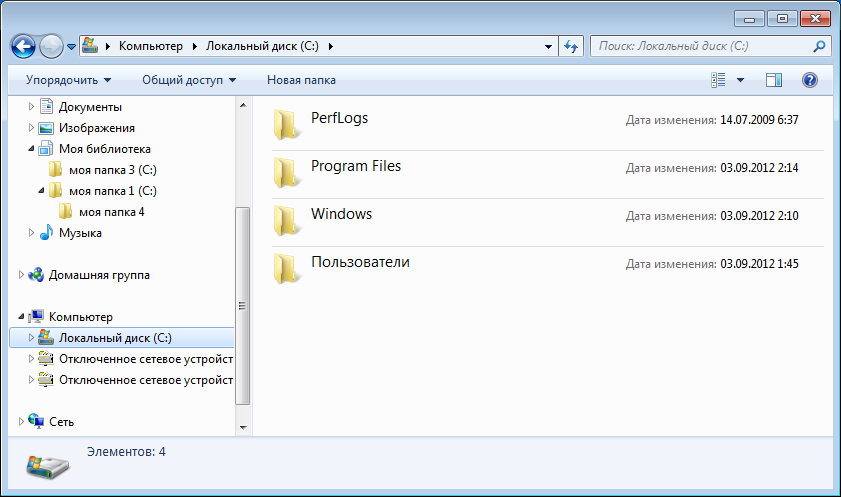The width and height of the screenshot is (841, 497).
Task: Click the Компьютер breadcrumb in address bar
Action: tap(151, 46)
